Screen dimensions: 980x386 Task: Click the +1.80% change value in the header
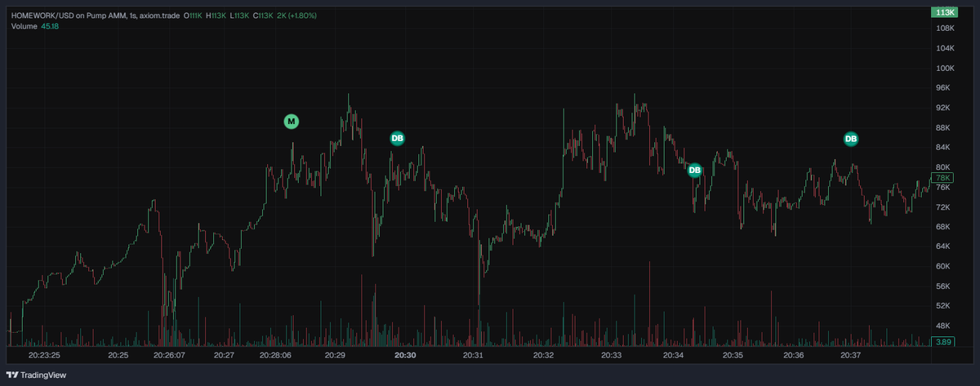pyautogui.click(x=302, y=16)
